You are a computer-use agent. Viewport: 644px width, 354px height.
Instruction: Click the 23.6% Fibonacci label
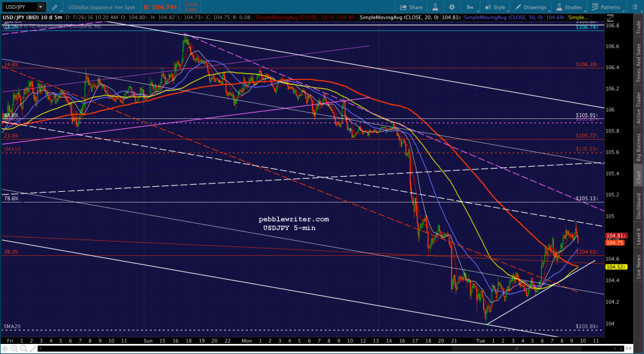pyautogui.click(x=11, y=136)
